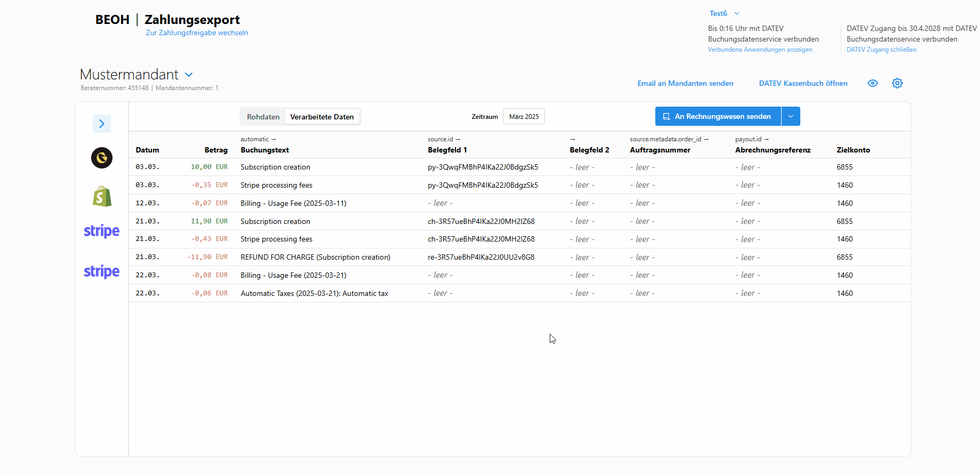Click the Belegfeld 2 column header
The width and height of the screenshot is (980, 474).
pos(589,150)
